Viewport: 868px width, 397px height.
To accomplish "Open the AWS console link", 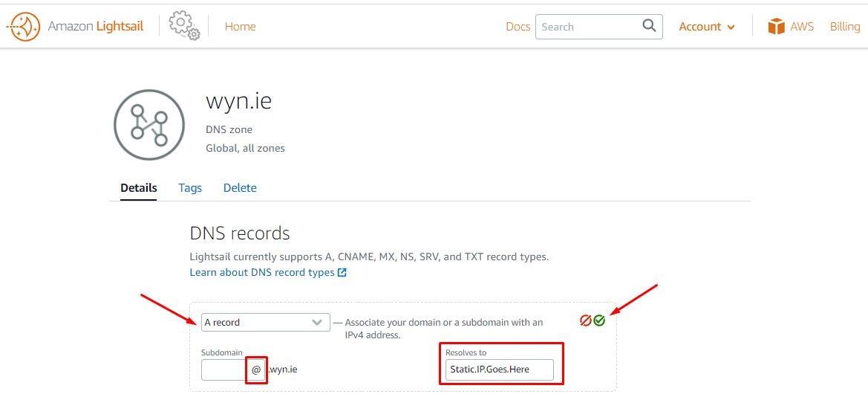I will (802, 27).
